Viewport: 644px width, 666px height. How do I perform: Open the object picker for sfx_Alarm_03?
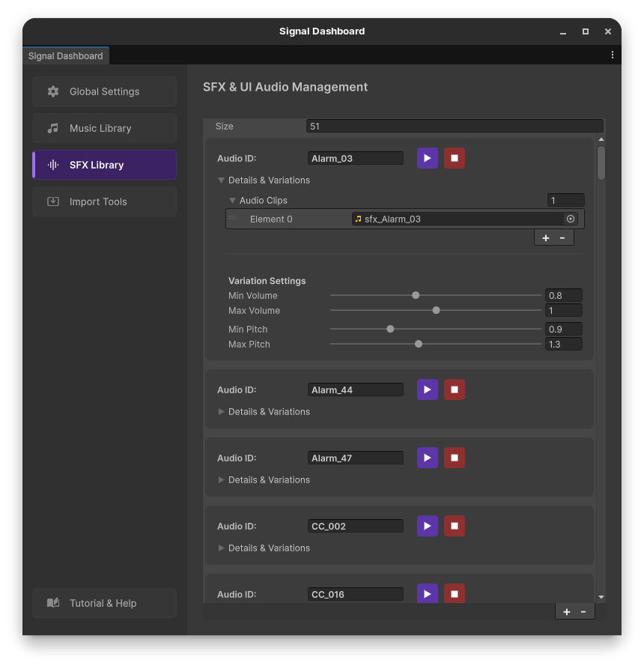click(x=571, y=219)
